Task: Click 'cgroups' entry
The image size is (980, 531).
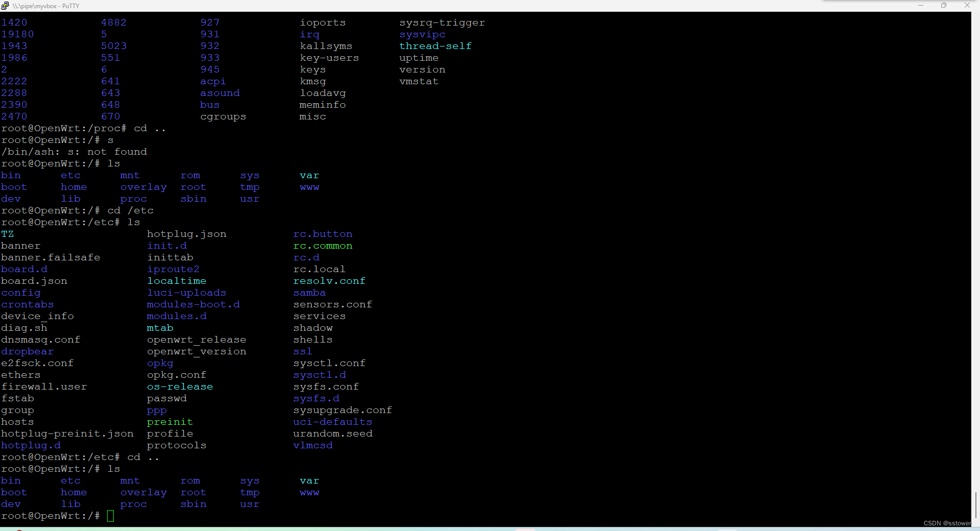Action: (223, 116)
